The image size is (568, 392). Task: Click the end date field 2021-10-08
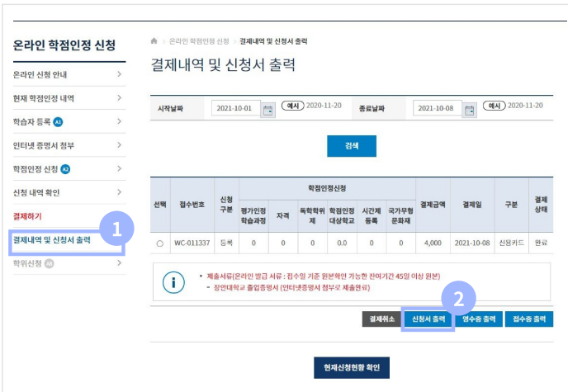[x=438, y=108]
